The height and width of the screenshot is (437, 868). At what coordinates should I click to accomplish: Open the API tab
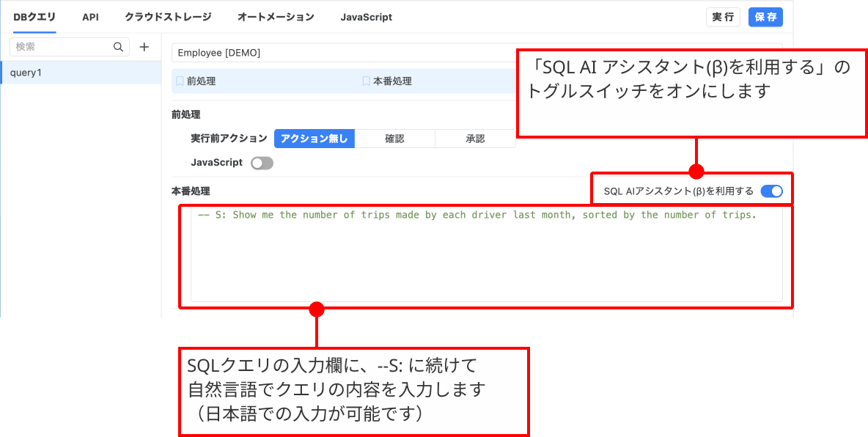point(90,17)
